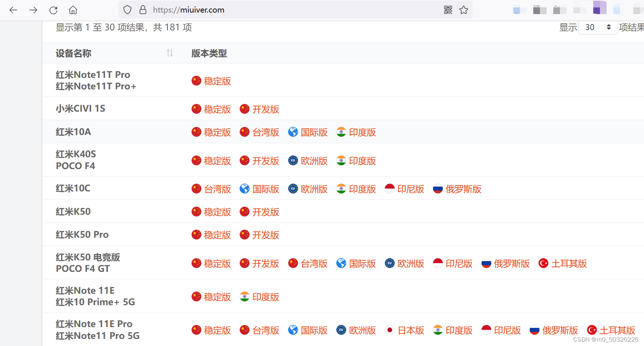
Task: Open the results-per-page dropdown showing 30
Action: (x=598, y=27)
